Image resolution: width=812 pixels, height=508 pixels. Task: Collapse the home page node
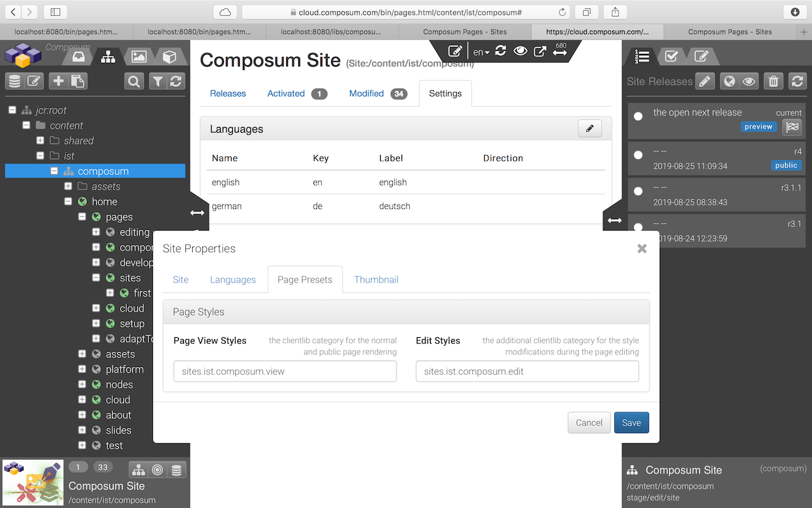coord(68,201)
